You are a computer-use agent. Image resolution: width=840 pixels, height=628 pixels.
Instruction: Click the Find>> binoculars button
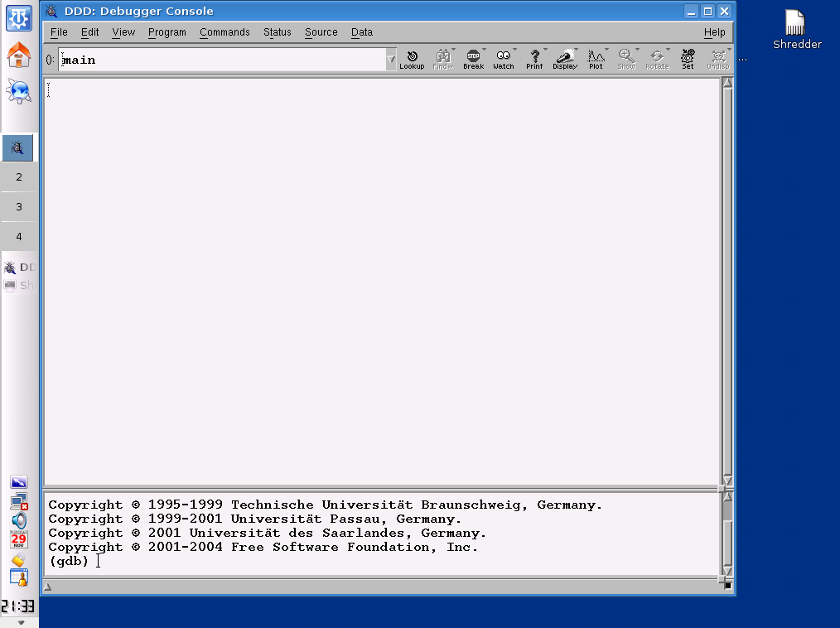442,60
